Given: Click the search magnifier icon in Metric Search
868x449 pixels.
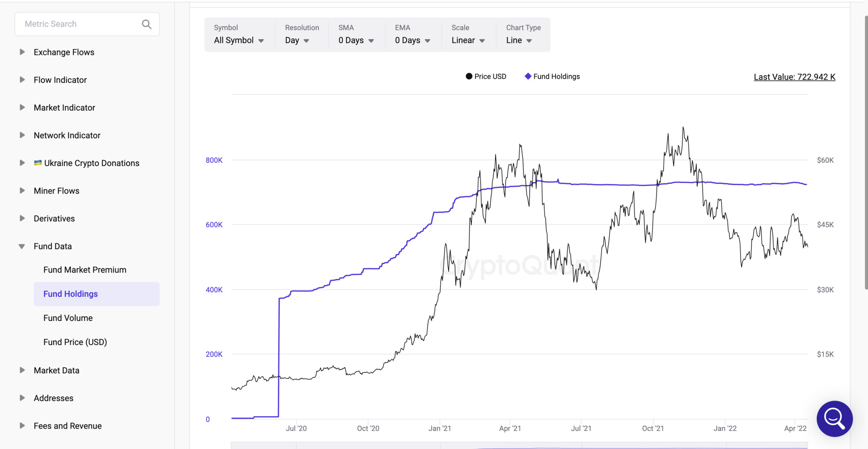Looking at the screenshot, I should tap(146, 24).
